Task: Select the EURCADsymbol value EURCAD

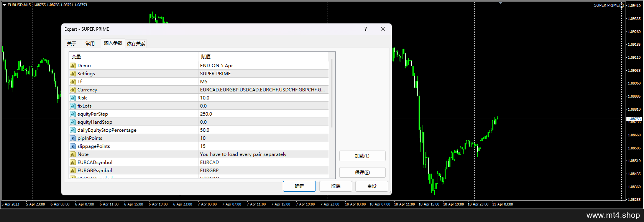Action: (x=264, y=162)
